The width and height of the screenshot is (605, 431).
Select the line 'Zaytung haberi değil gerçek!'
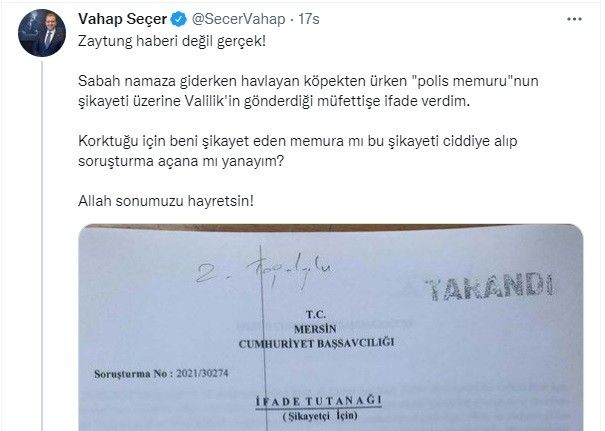coord(172,41)
